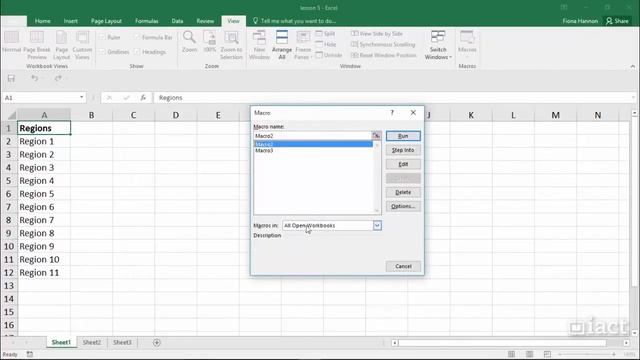Click the Unhide window command

click(329, 55)
